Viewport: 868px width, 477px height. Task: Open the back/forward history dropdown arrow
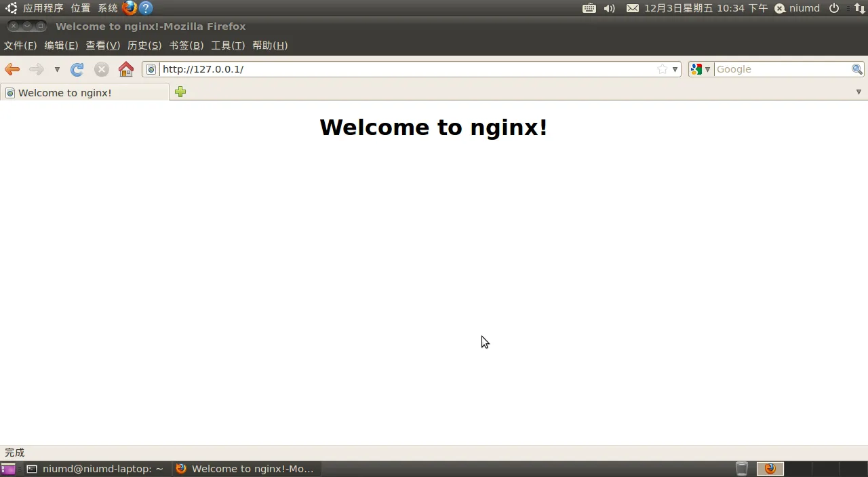click(57, 69)
